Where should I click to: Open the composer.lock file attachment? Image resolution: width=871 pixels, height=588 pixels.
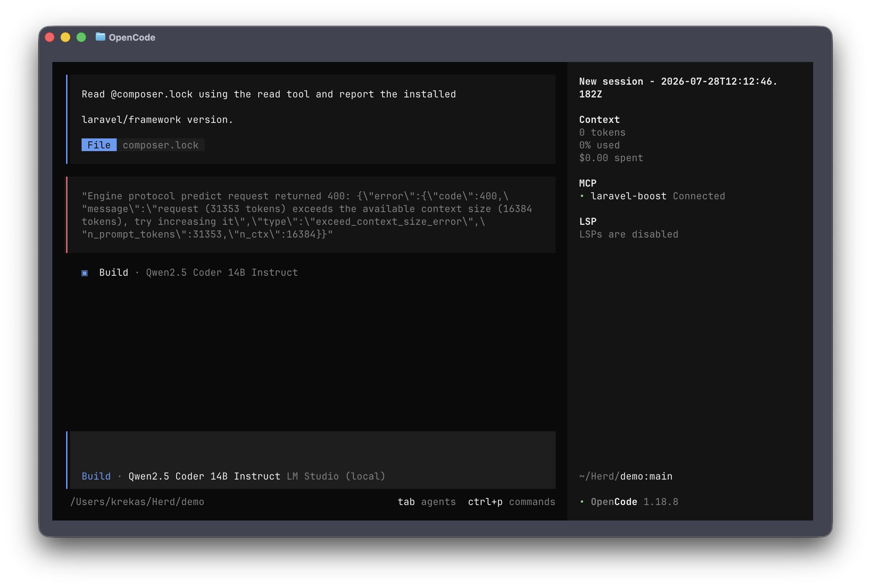(x=160, y=145)
